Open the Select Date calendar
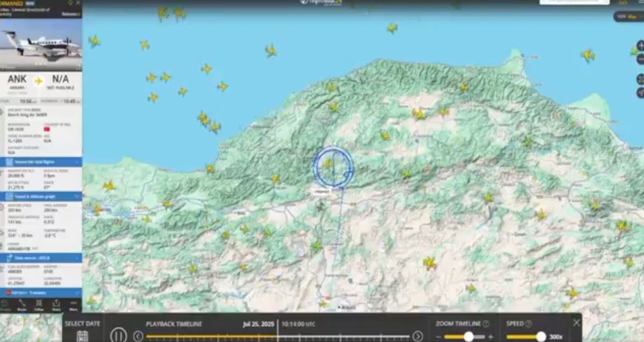644x342 pixels. tap(82, 336)
